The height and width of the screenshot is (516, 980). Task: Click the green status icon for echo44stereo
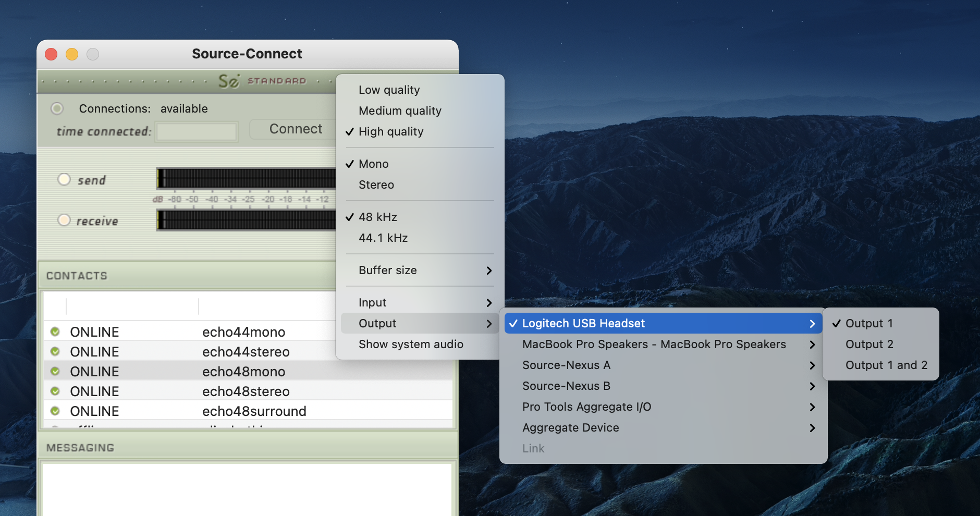[x=55, y=352]
